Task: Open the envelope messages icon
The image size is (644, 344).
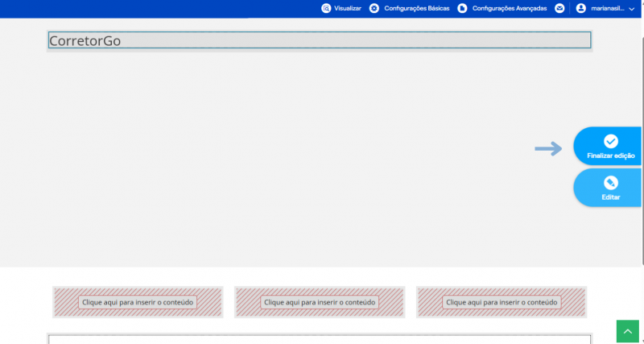Action: pyautogui.click(x=559, y=8)
